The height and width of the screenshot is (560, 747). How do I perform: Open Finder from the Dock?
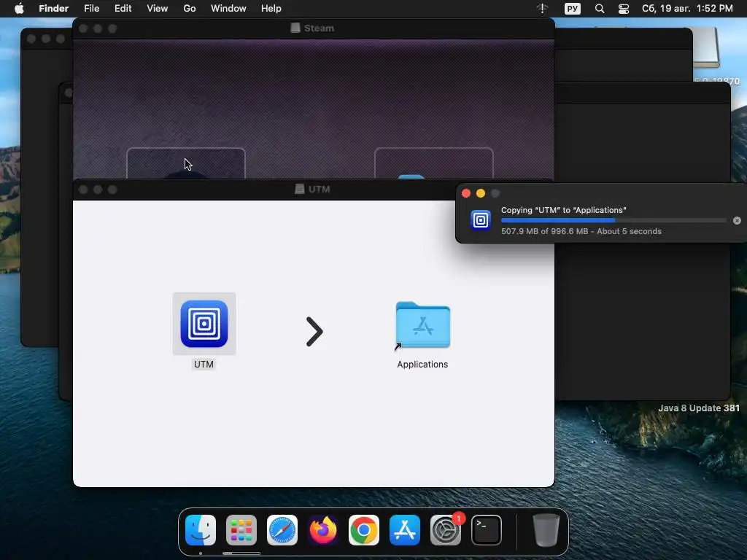(201, 530)
